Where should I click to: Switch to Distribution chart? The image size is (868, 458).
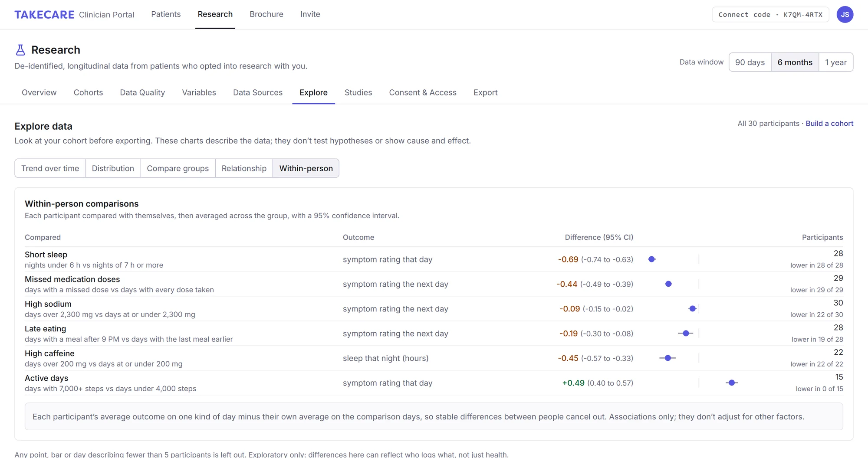coord(113,168)
